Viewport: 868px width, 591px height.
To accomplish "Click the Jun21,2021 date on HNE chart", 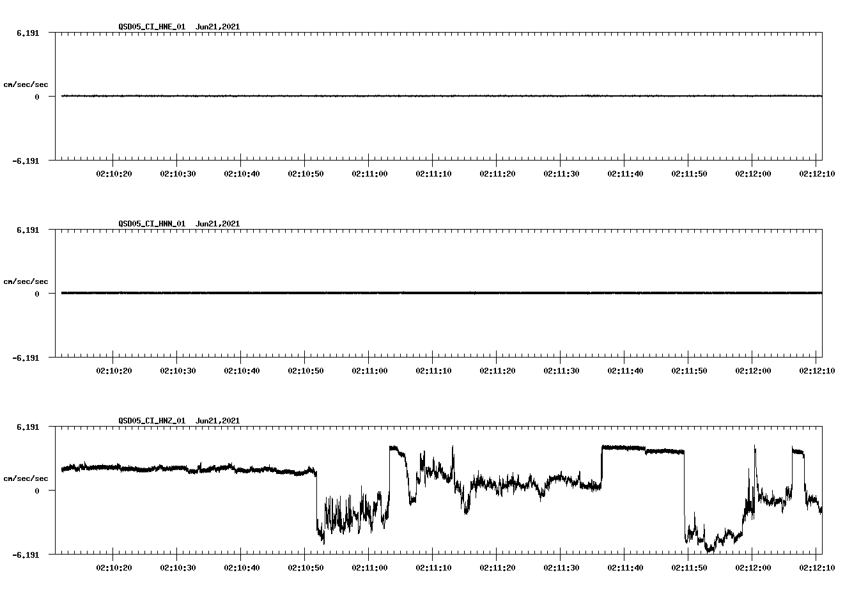I will coord(218,27).
